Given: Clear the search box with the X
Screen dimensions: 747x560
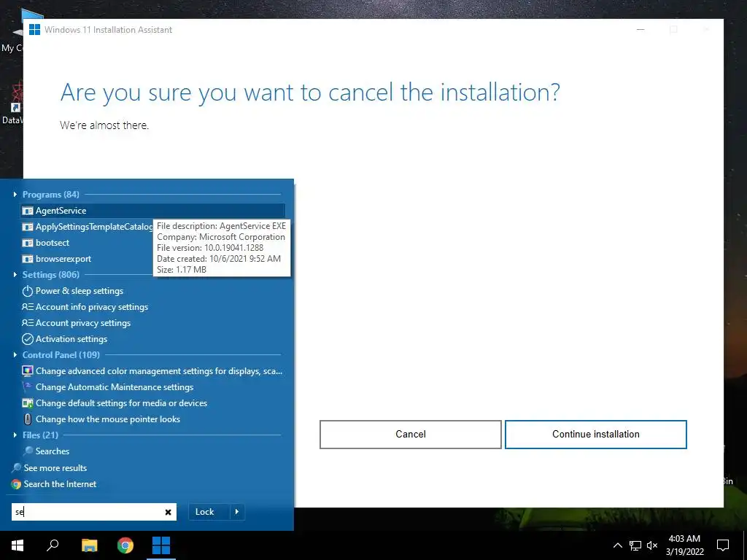Looking at the screenshot, I should pyautogui.click(x=169, y=513).
